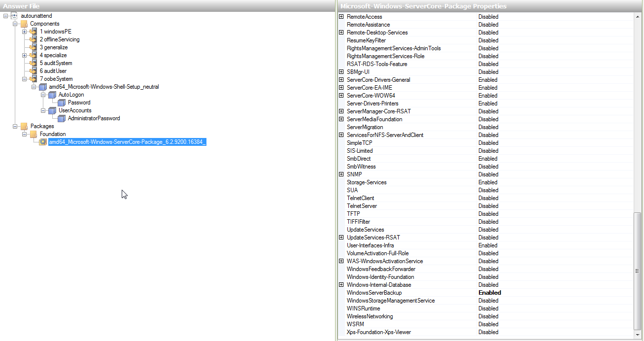Click the Disabled value for WirelessNetworking

click(488, 316)
